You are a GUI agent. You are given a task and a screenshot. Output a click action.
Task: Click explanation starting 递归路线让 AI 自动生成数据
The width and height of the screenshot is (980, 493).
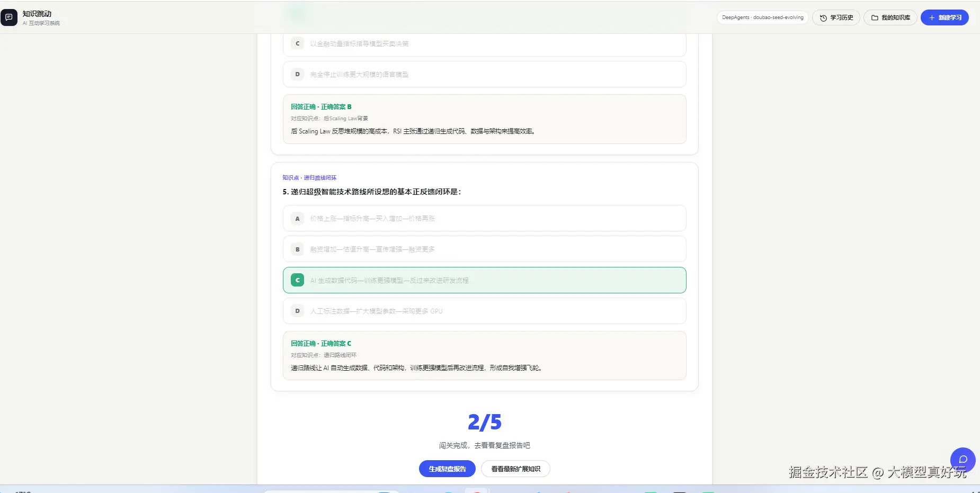(417, 368)
